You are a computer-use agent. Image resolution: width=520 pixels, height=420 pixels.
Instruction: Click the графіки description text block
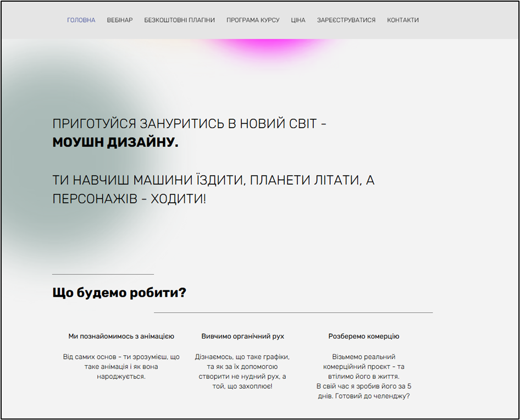tap(242, 372)
